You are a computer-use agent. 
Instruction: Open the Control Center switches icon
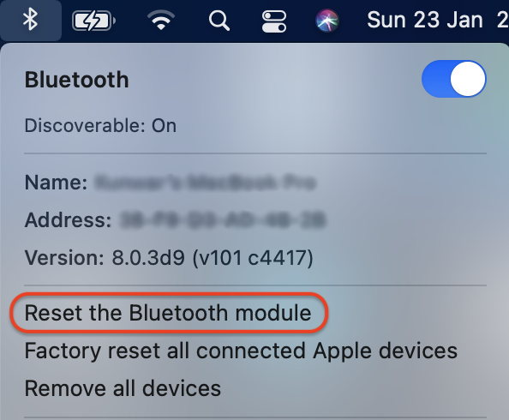[274, 21]
